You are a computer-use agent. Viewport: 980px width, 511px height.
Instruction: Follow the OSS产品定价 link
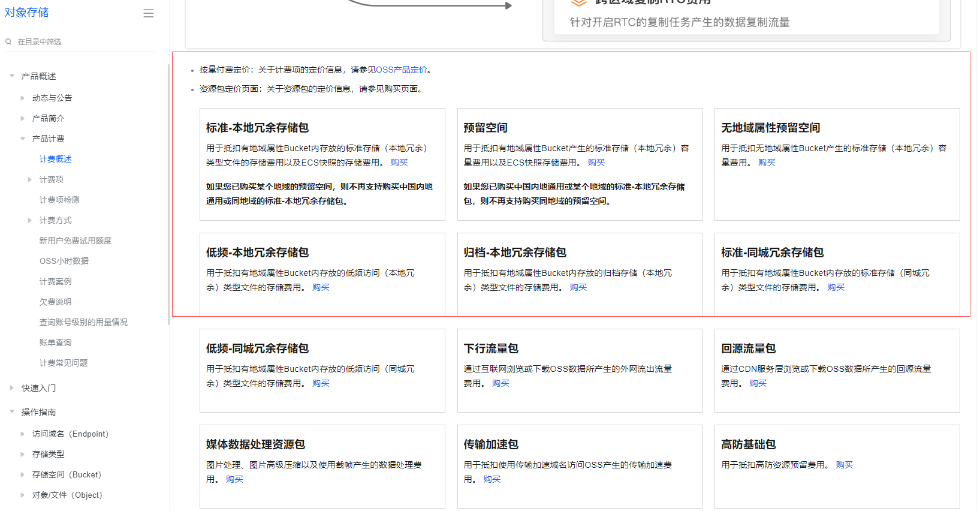(402, 70)
